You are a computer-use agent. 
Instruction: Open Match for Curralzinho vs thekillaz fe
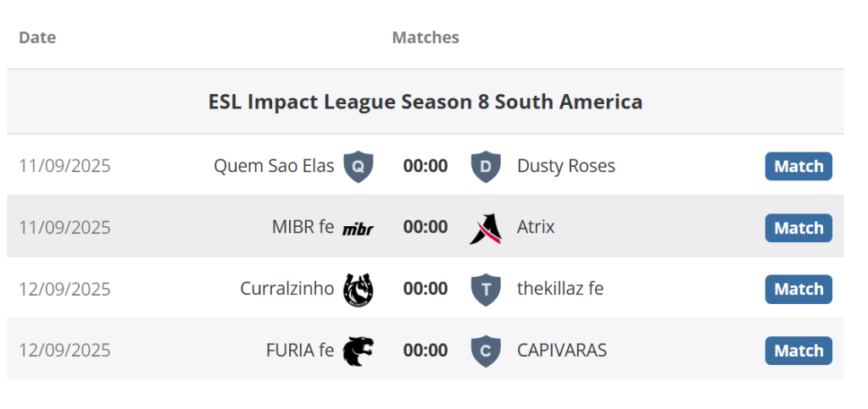[798, 290]
